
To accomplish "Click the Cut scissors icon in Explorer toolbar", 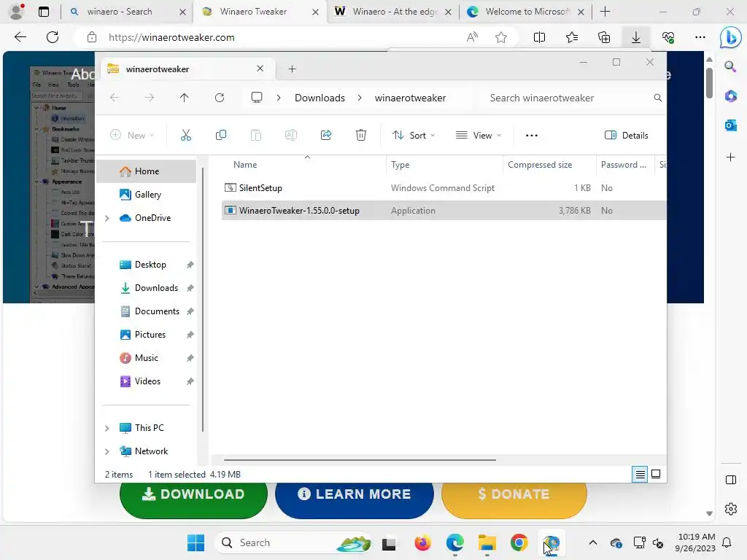I will pos(186,135).
